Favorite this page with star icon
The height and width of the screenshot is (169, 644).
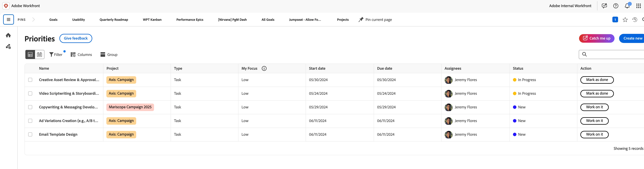pyautogui.click(x=625, y=20)
